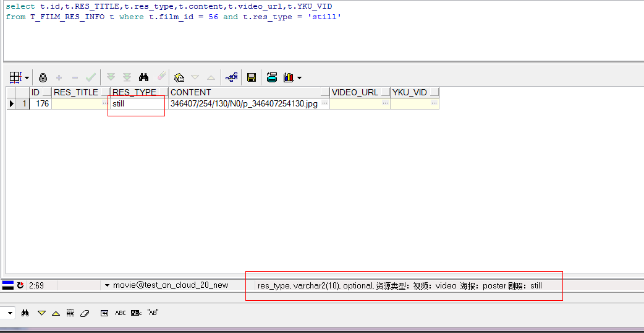The image size is (644, 333).
Task: Click the single record view icon
Action: 179,77
